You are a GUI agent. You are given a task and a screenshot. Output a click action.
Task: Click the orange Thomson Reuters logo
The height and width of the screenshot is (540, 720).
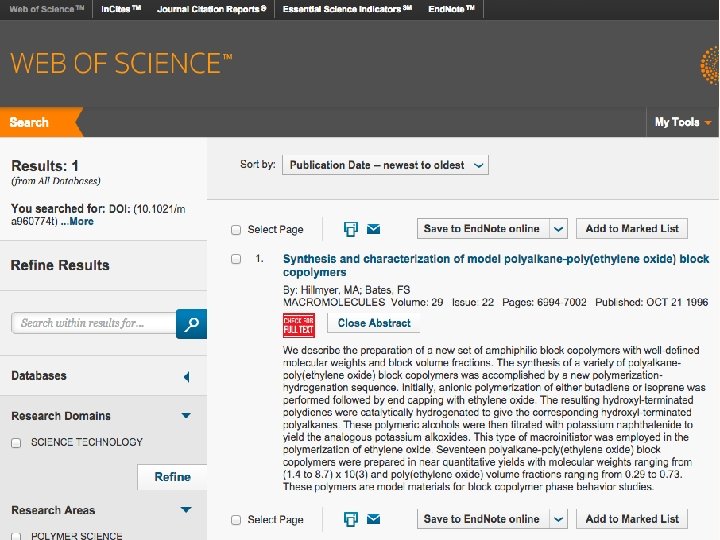tap(710, 65)
